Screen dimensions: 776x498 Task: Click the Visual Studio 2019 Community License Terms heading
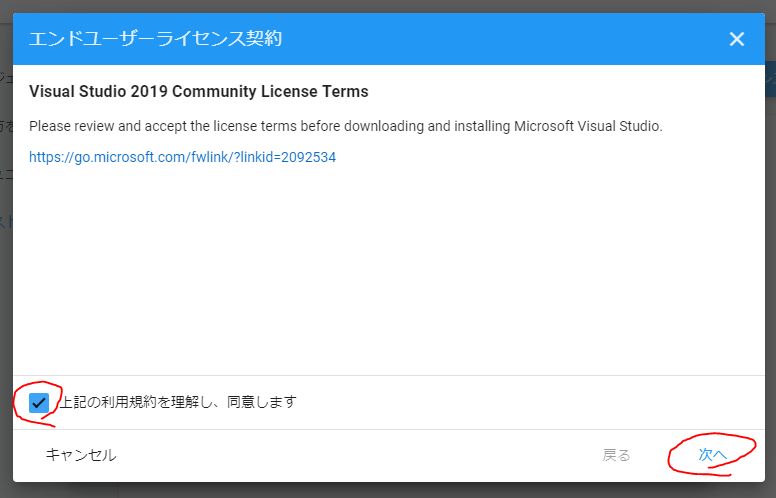[x=199, y=92]
